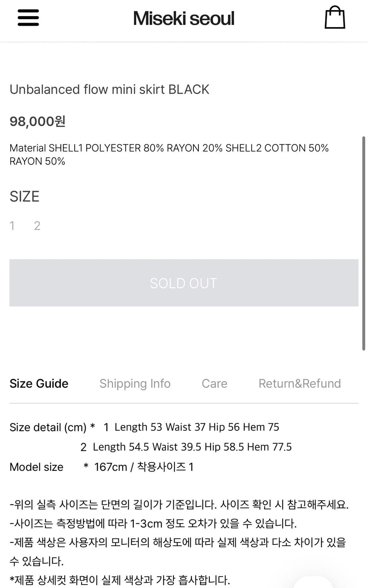Image resolution: width=368 pixels, height=588 pixels.
Task: Show the Care tab
Action: pyautogui.click(x=214, y=383)
